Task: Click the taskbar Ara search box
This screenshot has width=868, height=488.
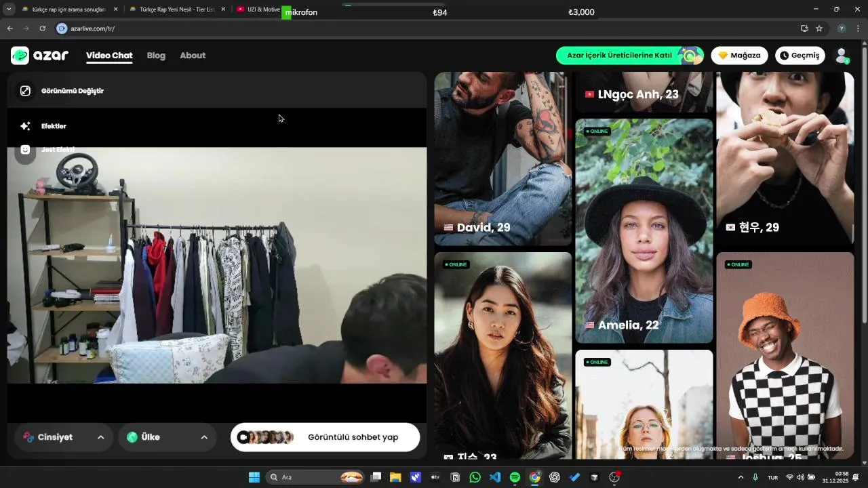Action: (x=315, y=477)
